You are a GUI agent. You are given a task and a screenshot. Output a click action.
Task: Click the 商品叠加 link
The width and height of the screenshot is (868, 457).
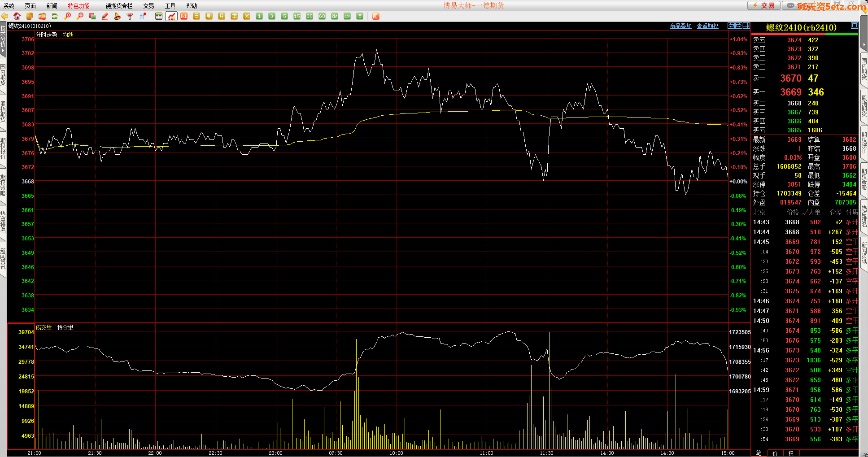[680, 26]
